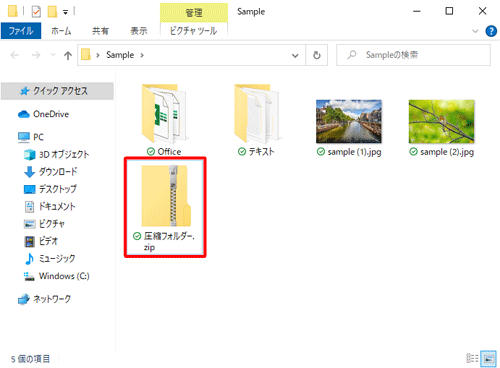Open Help with the question mark icon
The height and width of the screenshot is (368, 500).
[491, 31]
